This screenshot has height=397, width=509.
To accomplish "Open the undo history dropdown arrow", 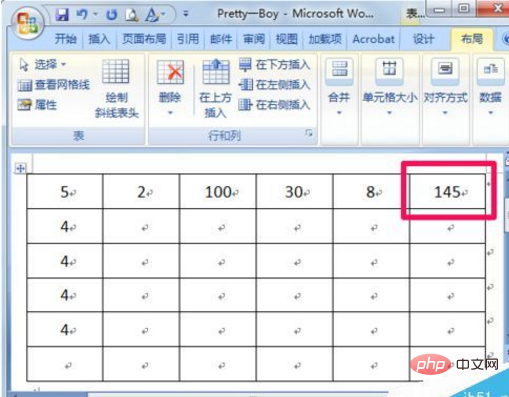I will click(95, 14).
